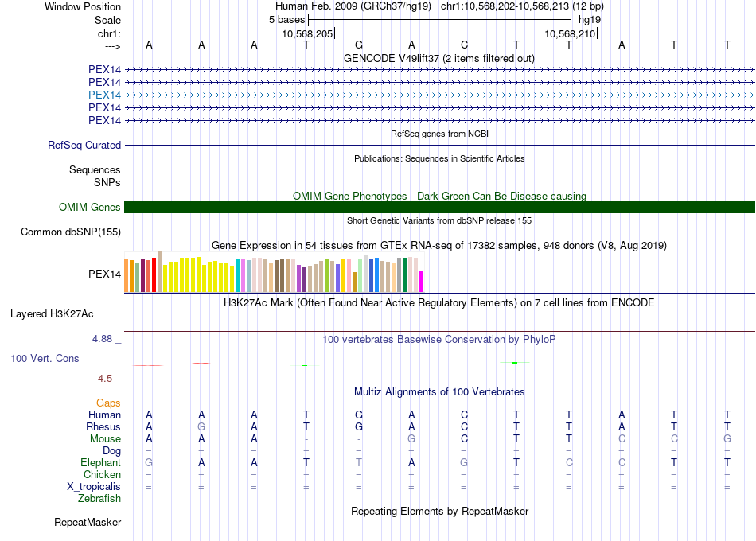Click the Gene Expression in 54 tissues title

(x=439, y=245)
